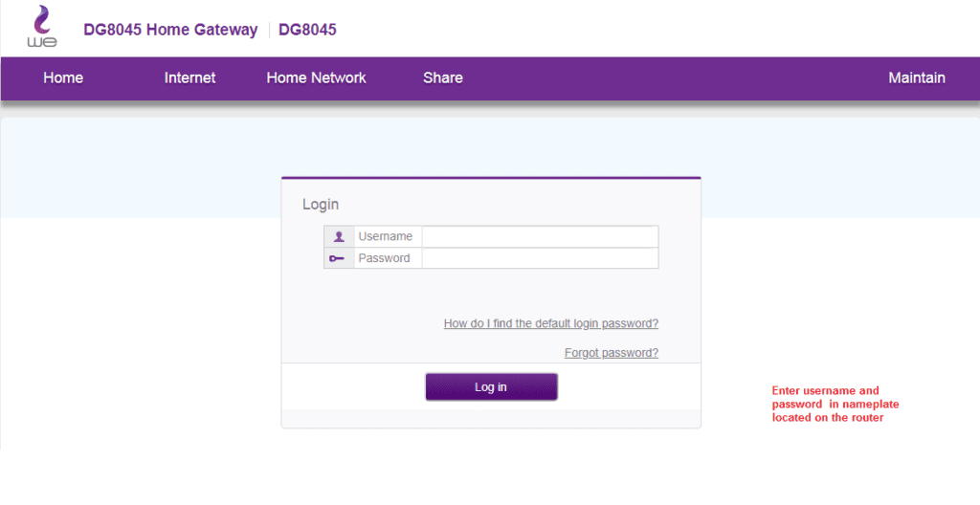Image resolution: width=980 pixels, height=505 pixels.
Task: Focus the Username input field
Action: pos(540,236)
